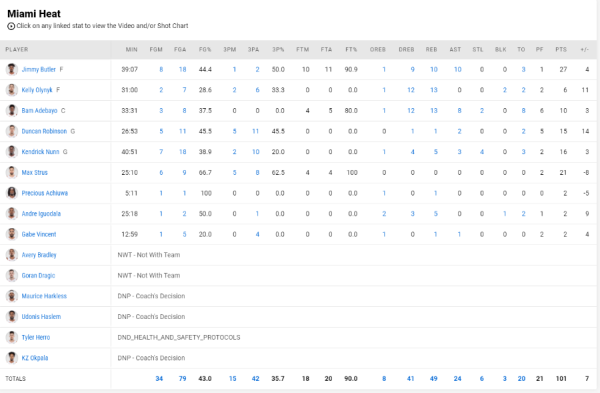The height and width of the screenshot is (393, 600).
Task: Select the PLAYER column header
Action: (17, 50)
